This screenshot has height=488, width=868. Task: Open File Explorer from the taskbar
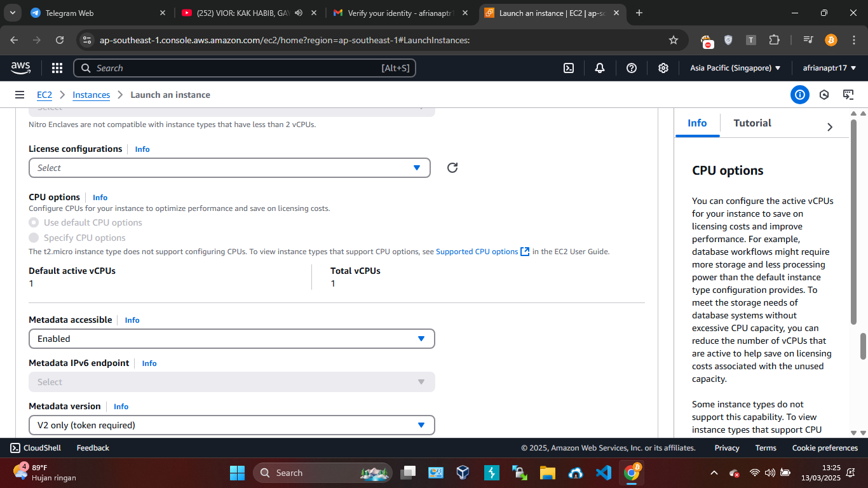coord(548,473)
